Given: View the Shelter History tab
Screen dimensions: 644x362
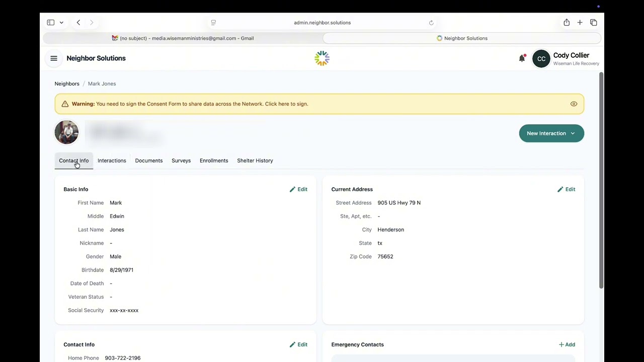Looking at the screenshot, I should pyautogui.click(x=255, y=161).
